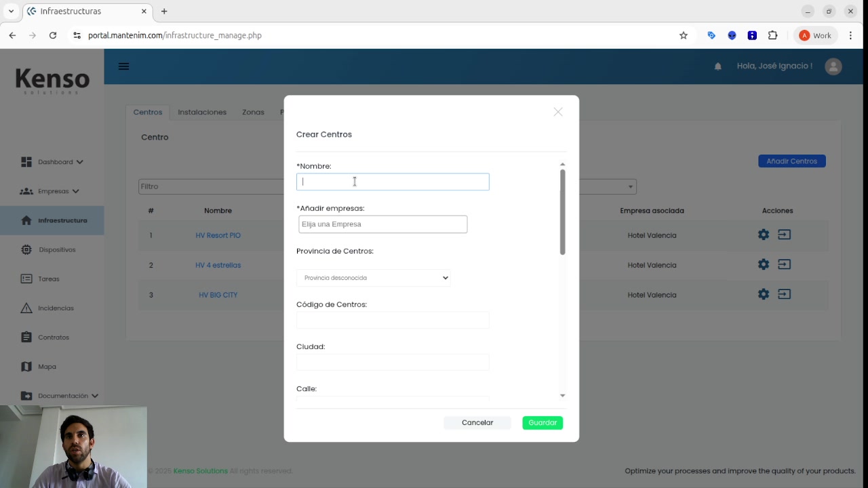The width and height of the screenshot is (868, 488).
Task: Click the Cancelar button
Action: click(x=477, y=423)
